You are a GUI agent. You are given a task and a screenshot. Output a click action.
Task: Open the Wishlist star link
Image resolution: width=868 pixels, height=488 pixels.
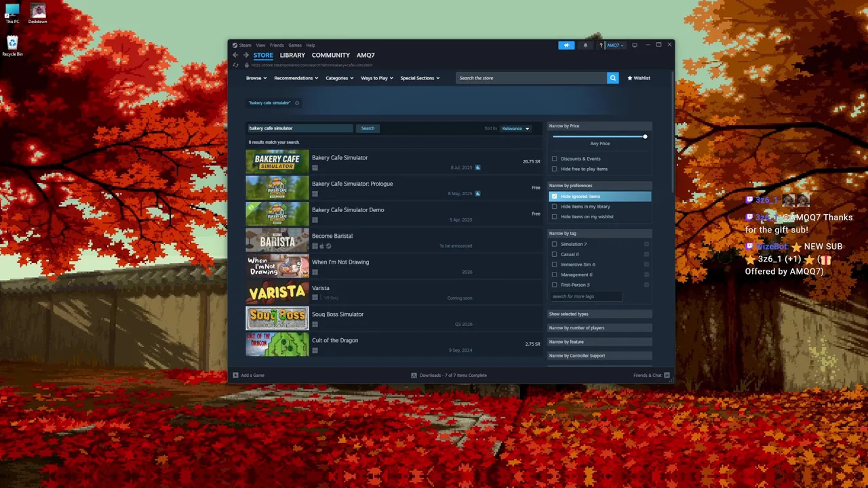pos(639,78)
